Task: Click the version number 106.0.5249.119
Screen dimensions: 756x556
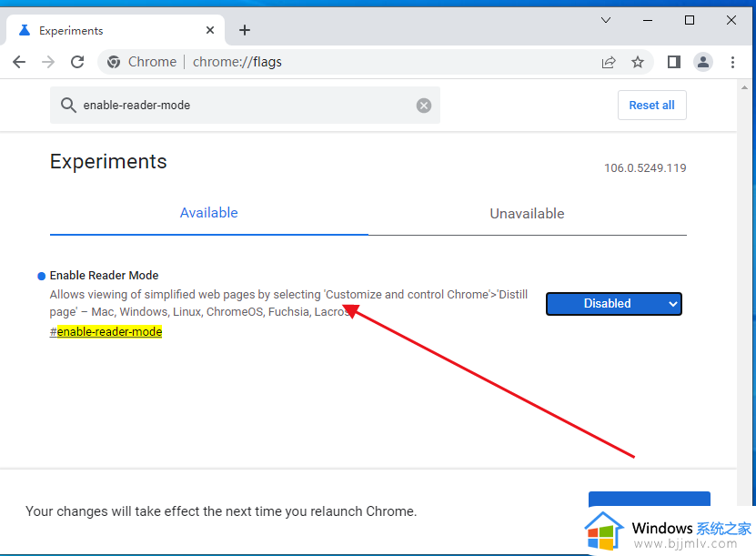Action: click(x=645, y=167)
